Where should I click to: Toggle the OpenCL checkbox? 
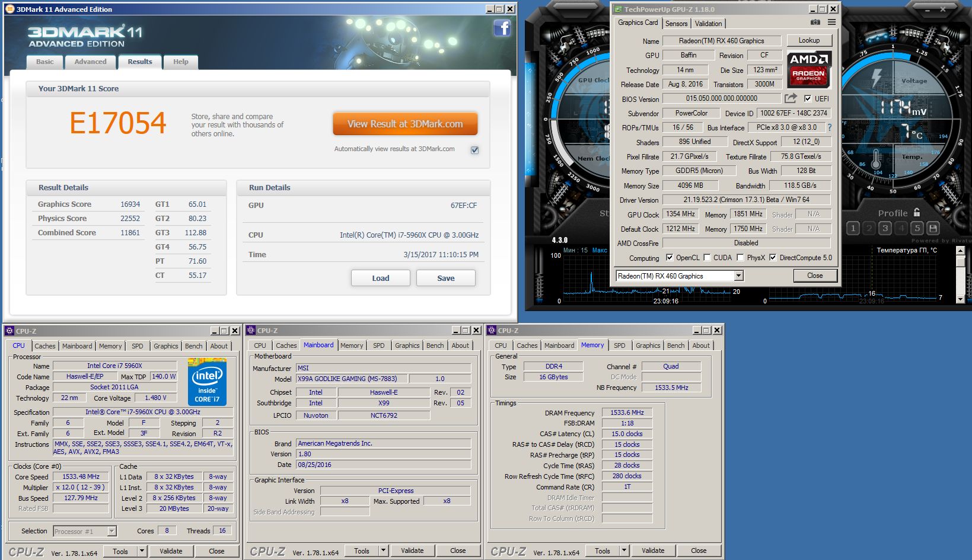pyautogui.click(x=670, y=257)
